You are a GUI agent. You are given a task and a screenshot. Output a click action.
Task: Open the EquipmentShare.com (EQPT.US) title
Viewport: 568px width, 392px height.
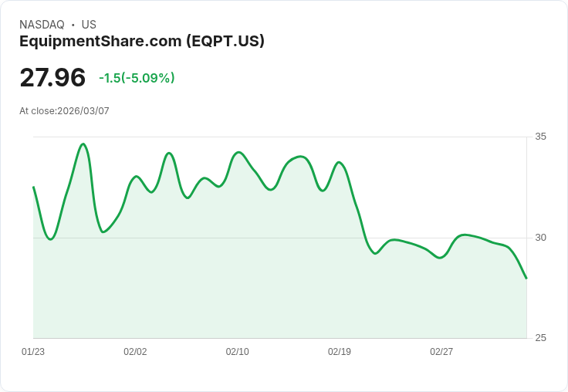[x=142, y=41]
